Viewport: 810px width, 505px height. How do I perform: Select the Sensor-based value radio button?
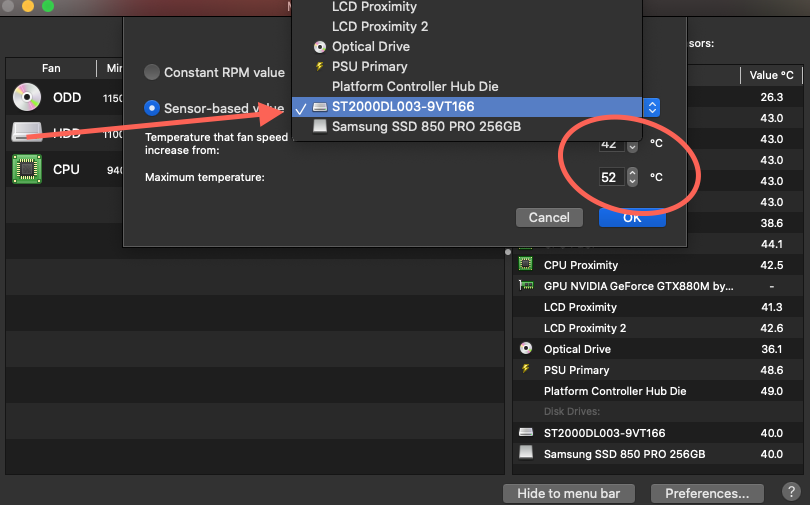coord(151,108)
